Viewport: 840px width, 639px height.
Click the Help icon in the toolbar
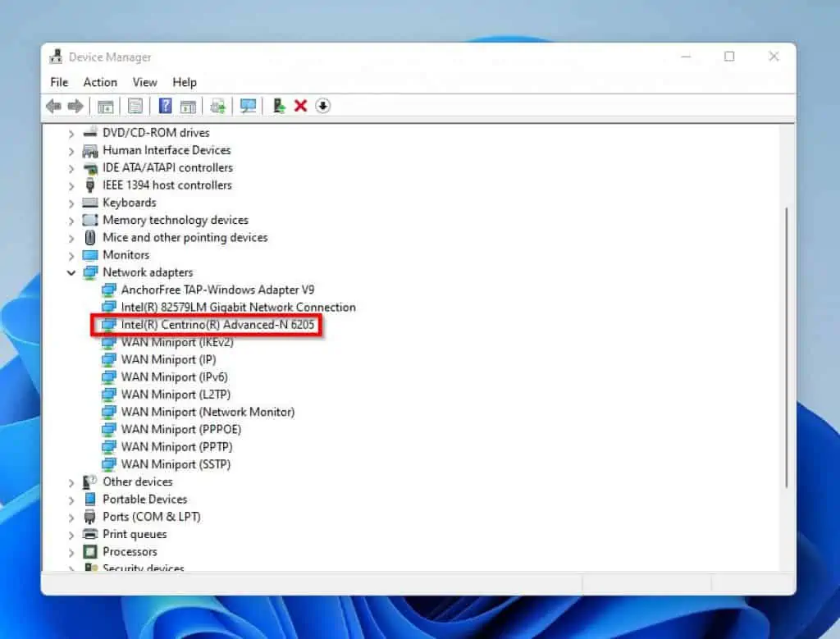point(164,106)
